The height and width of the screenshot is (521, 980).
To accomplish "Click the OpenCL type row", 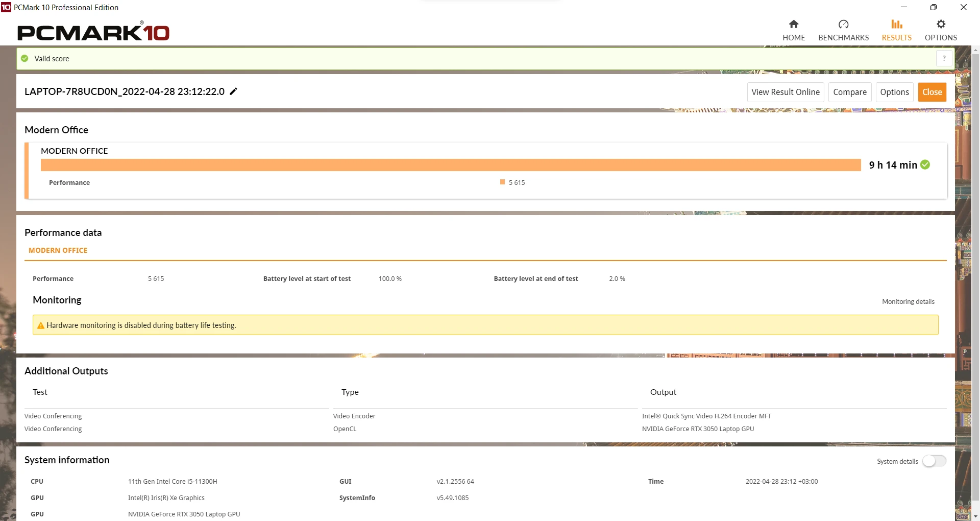I will (x=345, y=429).
